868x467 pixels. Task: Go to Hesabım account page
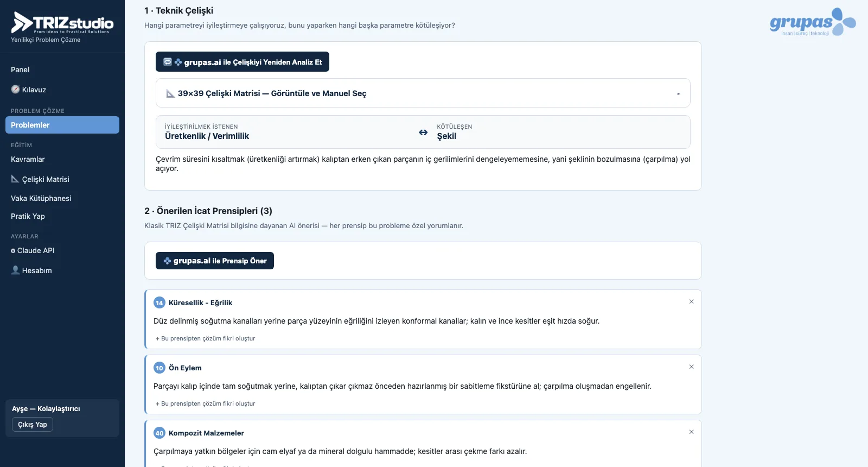point(37,270)
